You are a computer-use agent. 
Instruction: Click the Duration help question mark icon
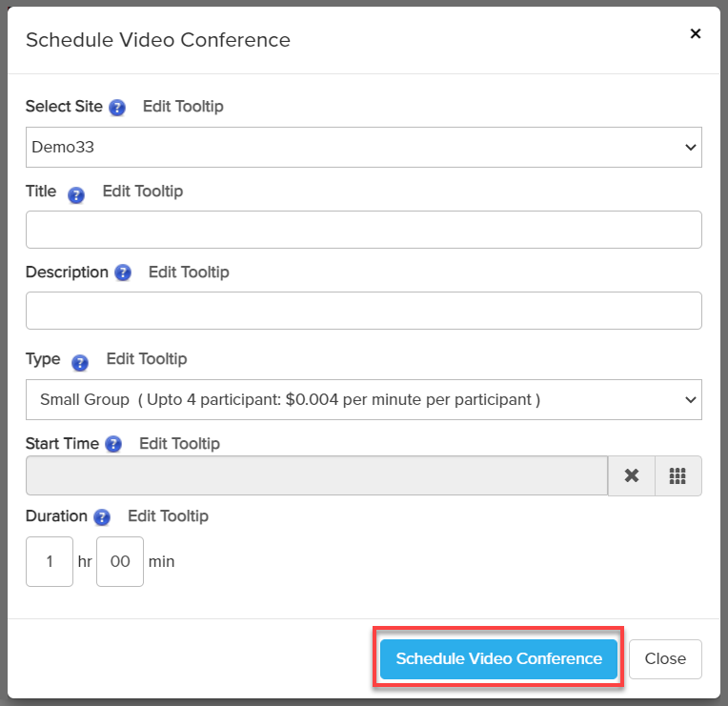coord(102,517)
